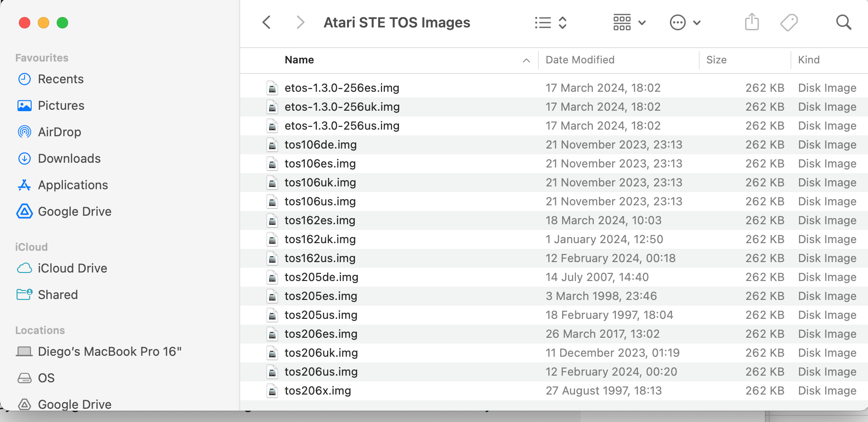
Task: Open AirDrop in the sidebar
Action: pyautogui.click(x=59, y=132)
